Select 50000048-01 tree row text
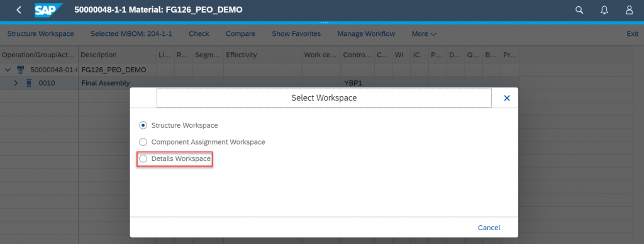 (54, 70)
